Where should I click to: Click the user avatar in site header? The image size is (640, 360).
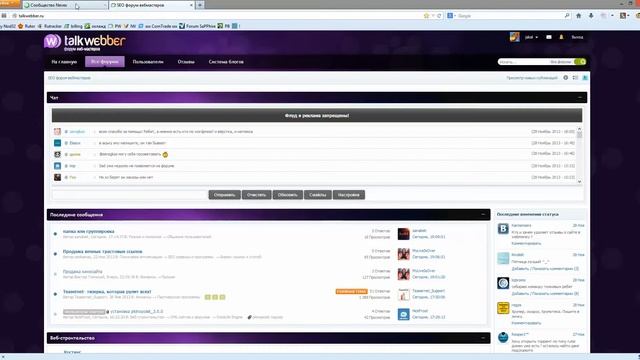[515, 37]
